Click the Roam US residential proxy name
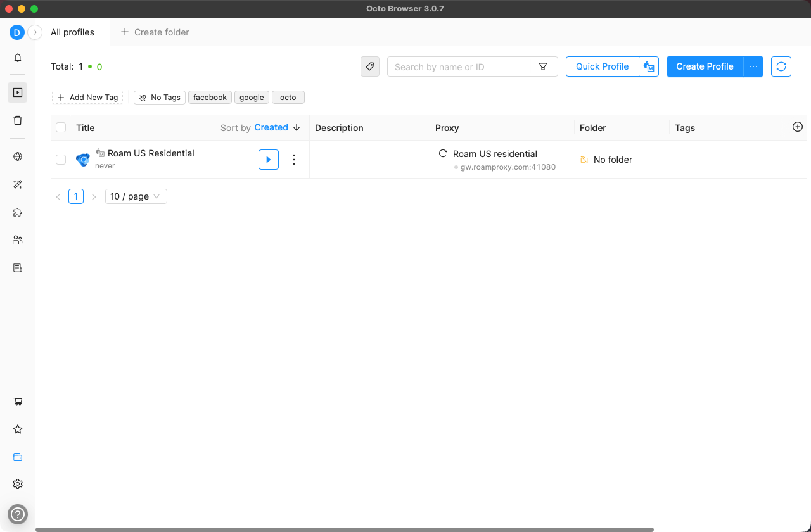The width and height of the screenshot is (811, 532). tap(495, 154)
